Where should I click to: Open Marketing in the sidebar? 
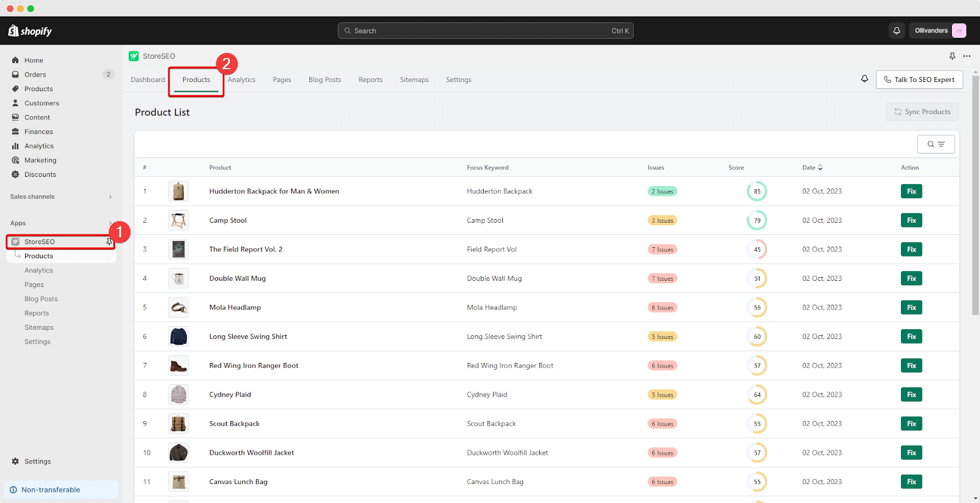pos(40,160)
